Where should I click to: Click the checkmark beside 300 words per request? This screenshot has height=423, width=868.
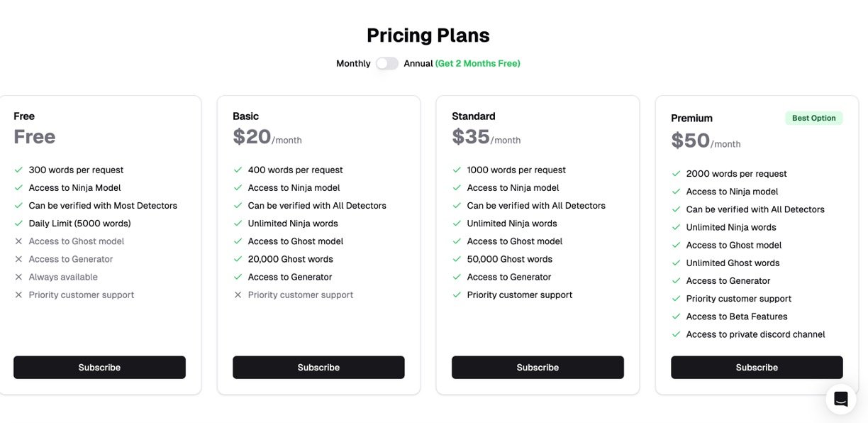point(18,170)
